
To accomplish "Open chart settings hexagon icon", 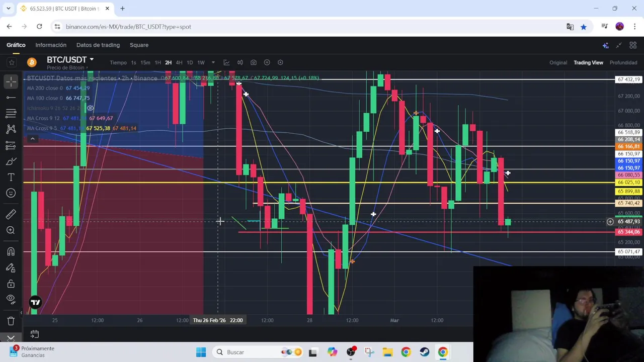I will click(x=280, y=62).
